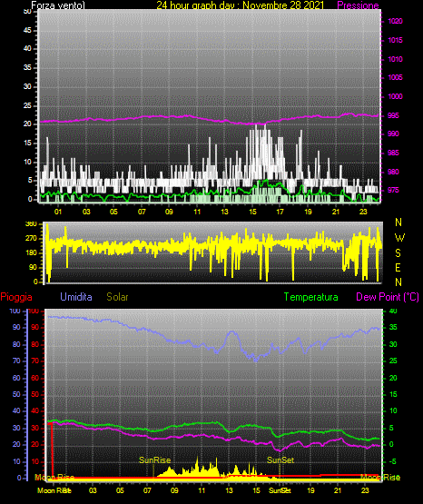Select the green 'Temperatura' legend label
The width and height of the screenshot is (423, 504).
[x=310, y=297]
